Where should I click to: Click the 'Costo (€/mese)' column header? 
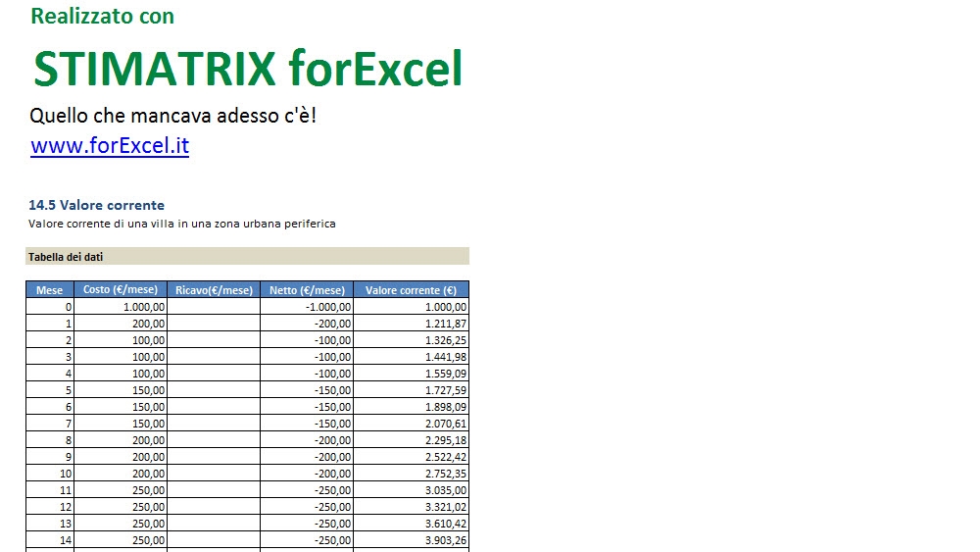click(x=121, y=289)
